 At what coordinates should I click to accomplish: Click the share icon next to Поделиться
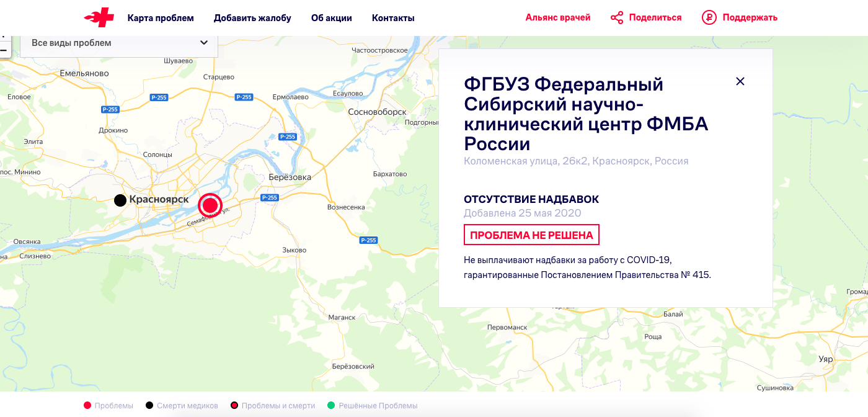pyautogui.click(x=617, y=17)
